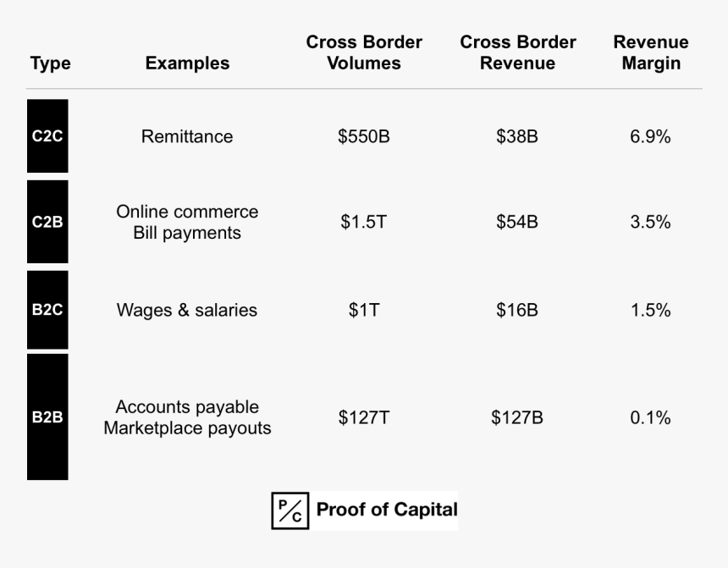Select the 0.1% revenue margin value
The image size is (728, 568).
[x=650, y=417]
